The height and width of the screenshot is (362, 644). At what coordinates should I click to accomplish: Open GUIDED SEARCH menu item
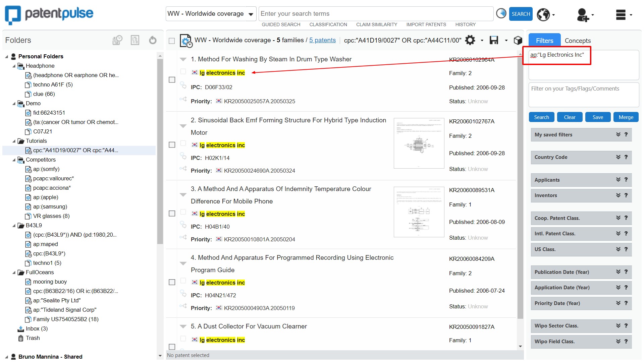point(281,24)
